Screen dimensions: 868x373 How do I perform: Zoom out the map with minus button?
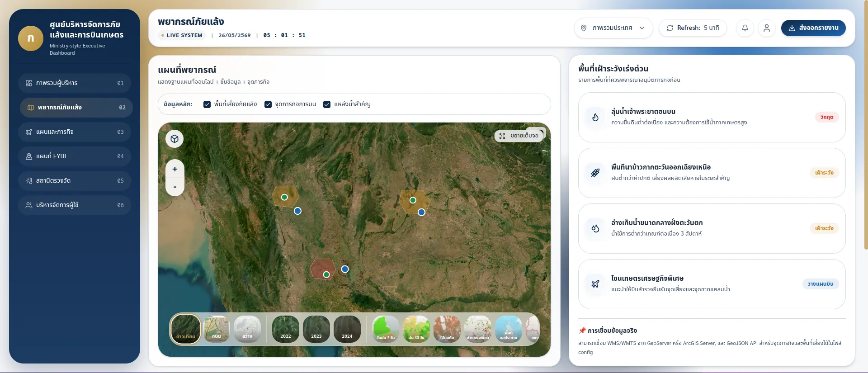coord(175,187)
